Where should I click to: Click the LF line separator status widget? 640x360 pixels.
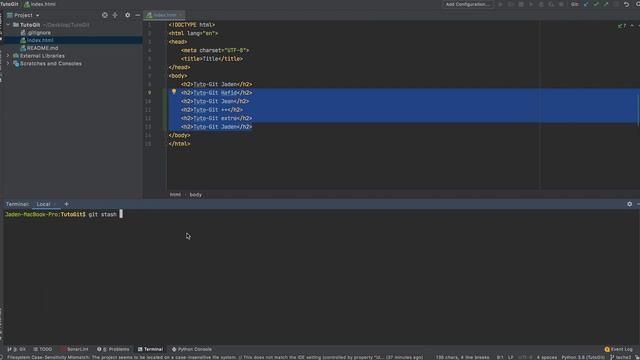(511, 357)
